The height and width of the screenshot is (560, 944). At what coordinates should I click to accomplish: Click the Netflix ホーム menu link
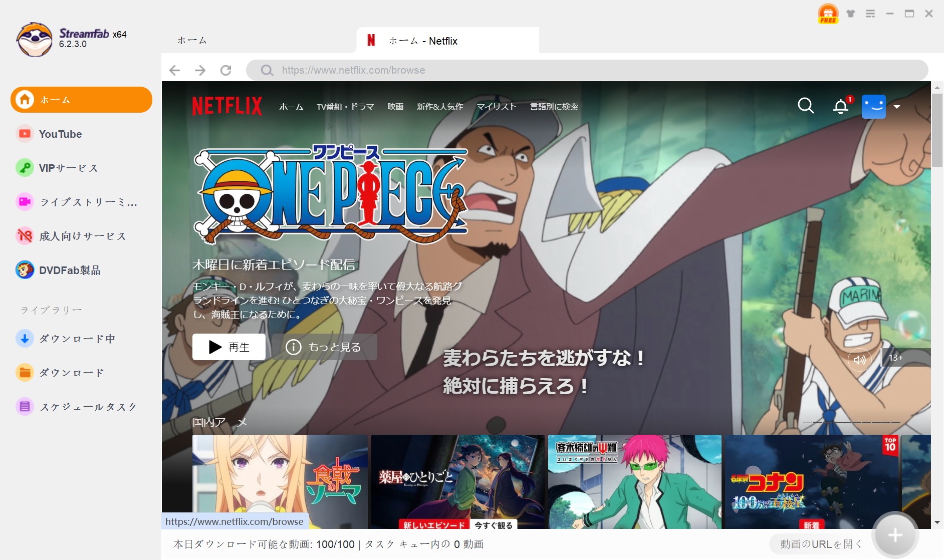pos(291,107)
